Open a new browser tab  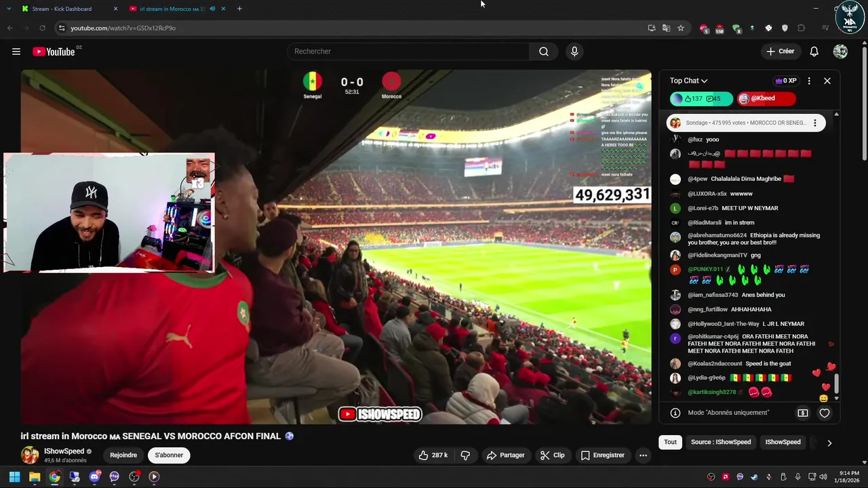pos(239,9)
